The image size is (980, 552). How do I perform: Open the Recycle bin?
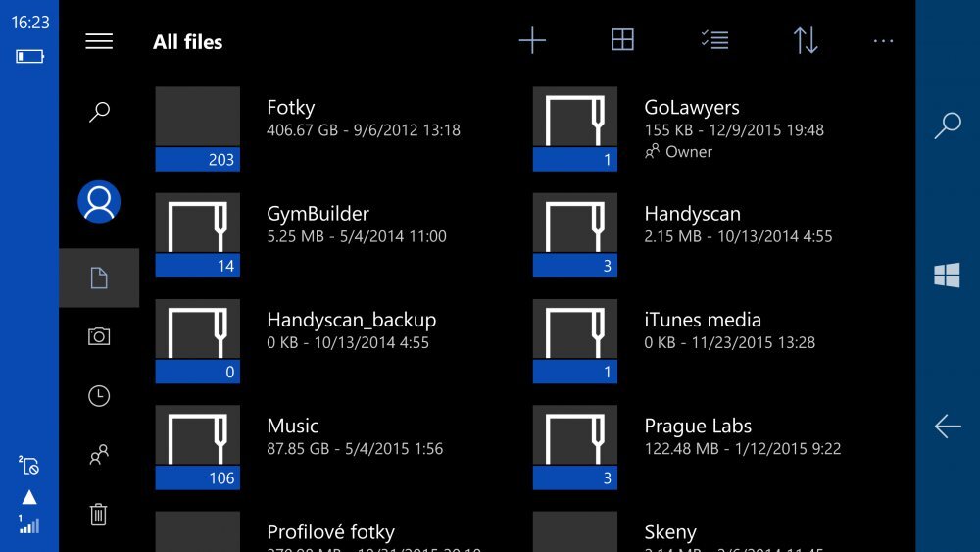(99, 514)
